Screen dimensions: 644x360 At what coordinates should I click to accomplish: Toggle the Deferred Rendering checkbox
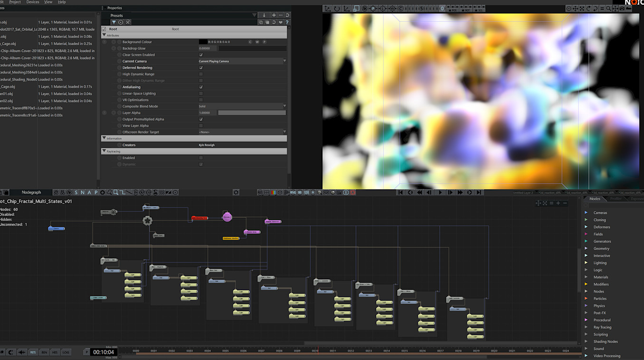(x=201, y=68)
